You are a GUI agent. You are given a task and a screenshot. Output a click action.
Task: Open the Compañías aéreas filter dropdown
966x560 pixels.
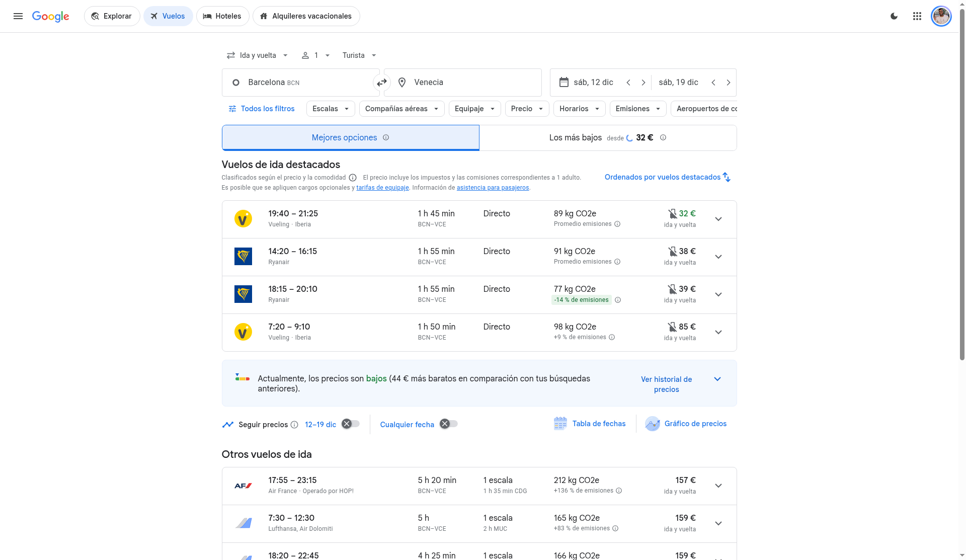(401, 109)
